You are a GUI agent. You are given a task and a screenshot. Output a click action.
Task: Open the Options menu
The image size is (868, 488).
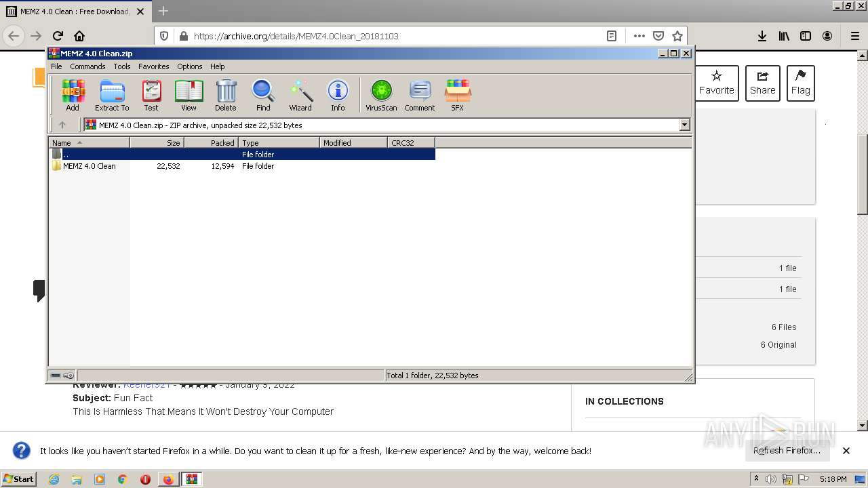click(190, 66)
